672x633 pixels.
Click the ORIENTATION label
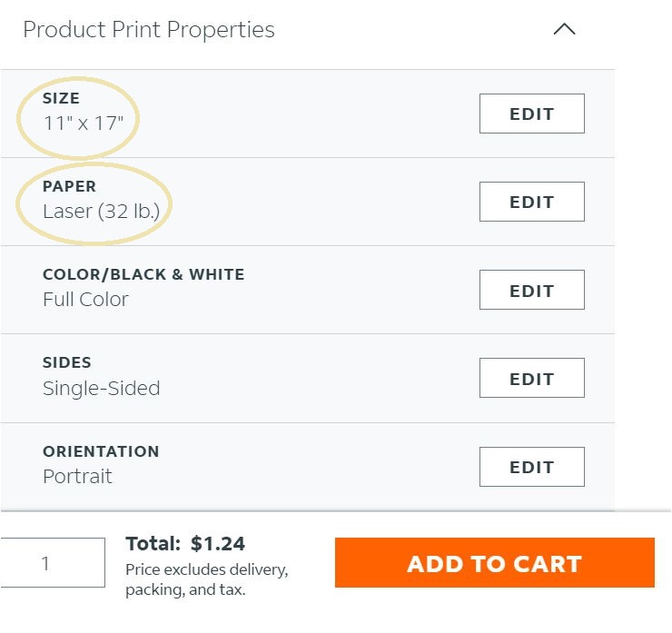[x=101, y=451]
